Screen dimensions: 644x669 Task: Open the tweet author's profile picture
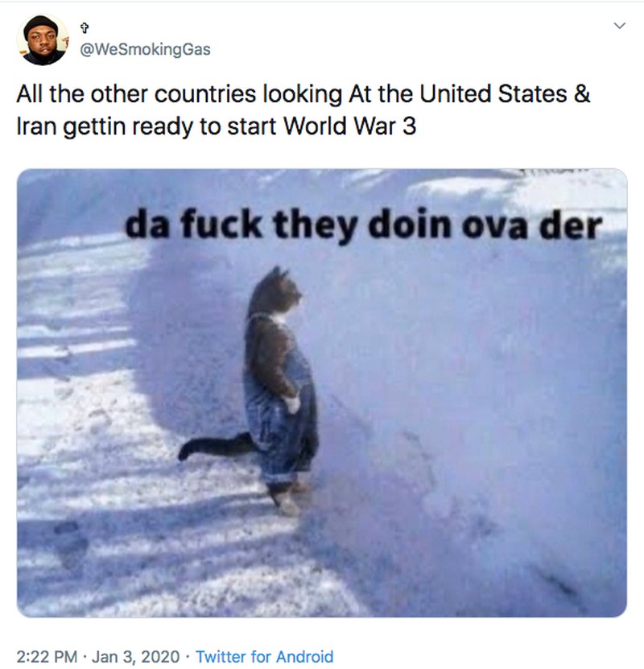pyautogui.click(x=42, y=39)
